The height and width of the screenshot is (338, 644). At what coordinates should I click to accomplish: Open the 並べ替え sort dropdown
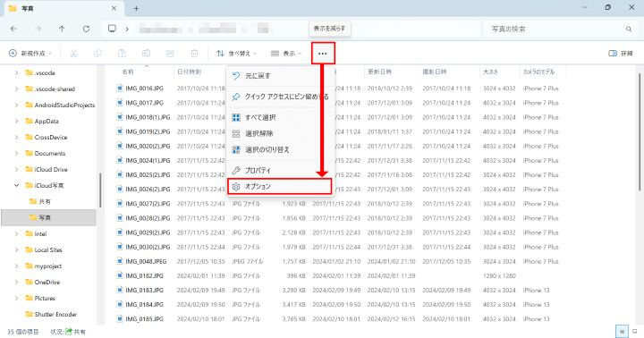point(236,54)
